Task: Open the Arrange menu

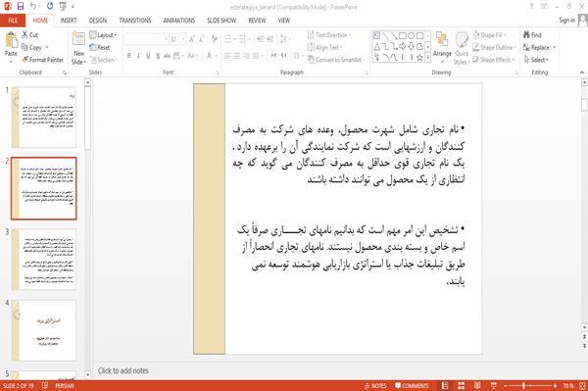Action: point(442,46)
